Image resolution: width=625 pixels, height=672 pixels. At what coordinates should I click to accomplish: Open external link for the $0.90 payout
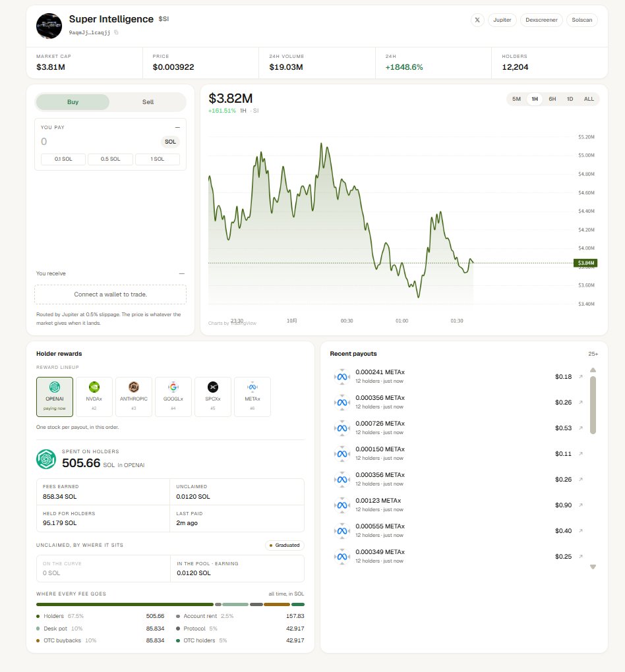[581, 505]
